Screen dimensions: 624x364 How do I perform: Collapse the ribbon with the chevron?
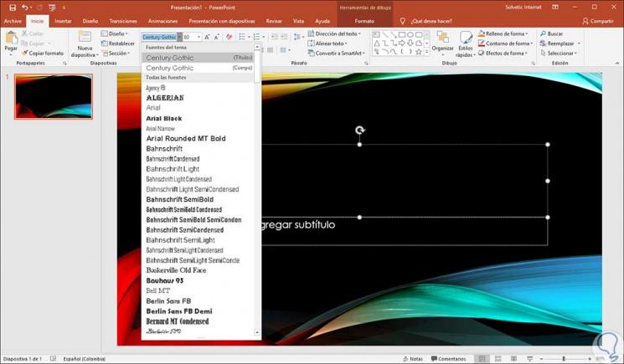617,63
